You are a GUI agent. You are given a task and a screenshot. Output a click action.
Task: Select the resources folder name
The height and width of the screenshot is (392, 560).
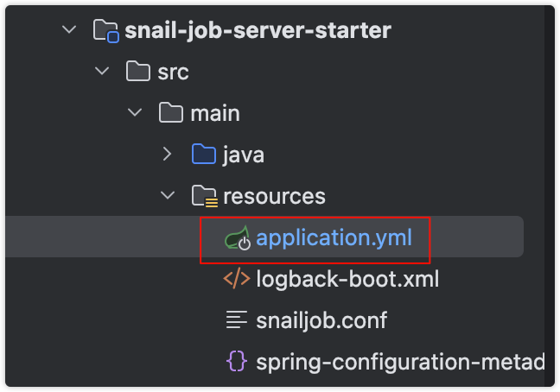coord(274,197)
